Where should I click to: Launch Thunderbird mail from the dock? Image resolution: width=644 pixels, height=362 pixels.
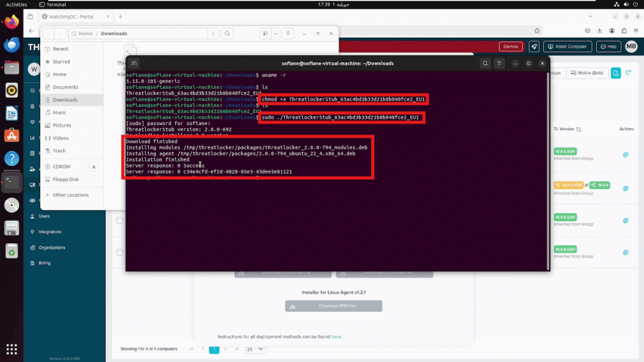[x=11, y=45]
